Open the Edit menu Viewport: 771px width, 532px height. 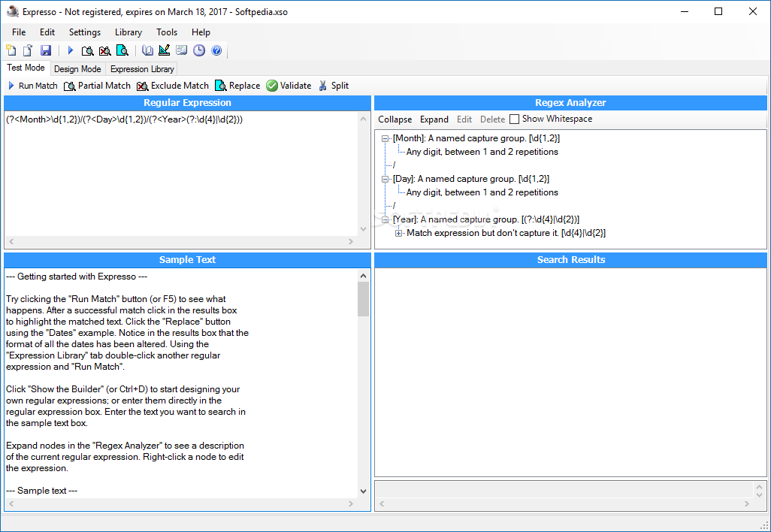(x=47, y=32)
